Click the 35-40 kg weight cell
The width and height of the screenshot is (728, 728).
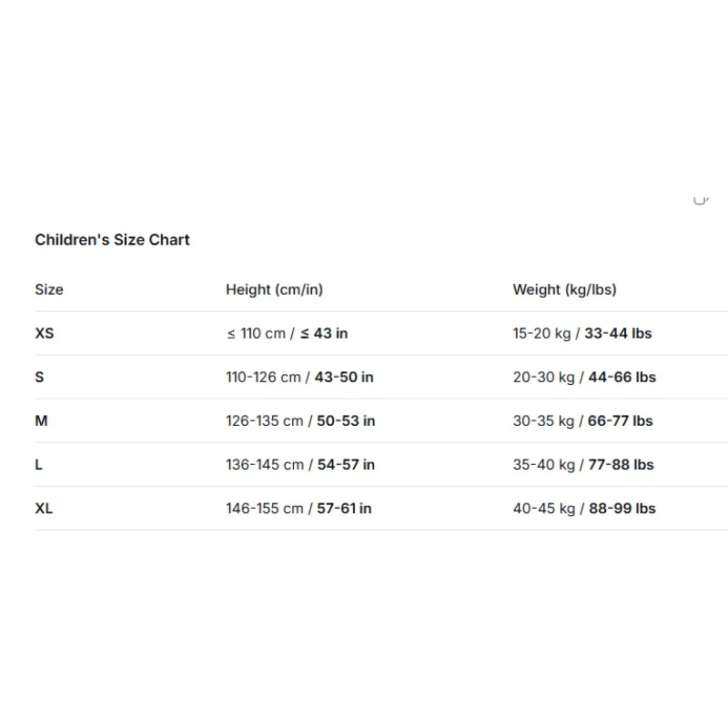click(583, 464)
